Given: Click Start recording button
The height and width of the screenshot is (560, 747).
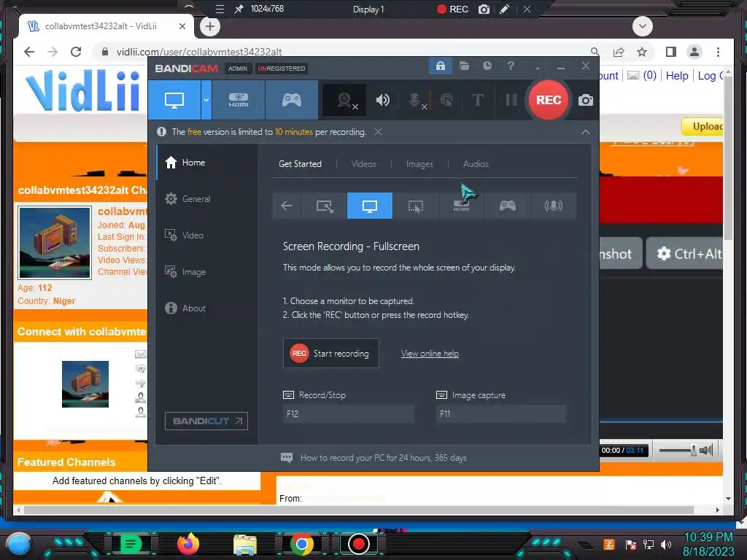Looking at the screenshot, I should (x=331, y=354).
